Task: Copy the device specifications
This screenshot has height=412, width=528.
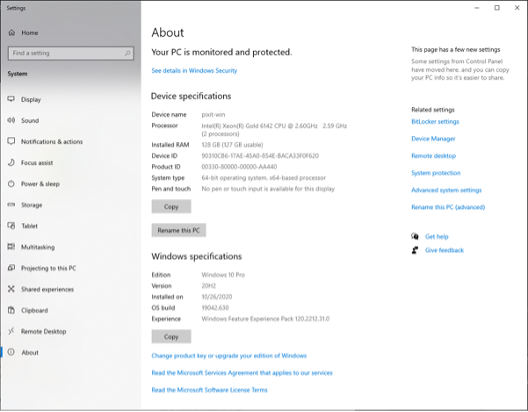Action: pos(171,206)
